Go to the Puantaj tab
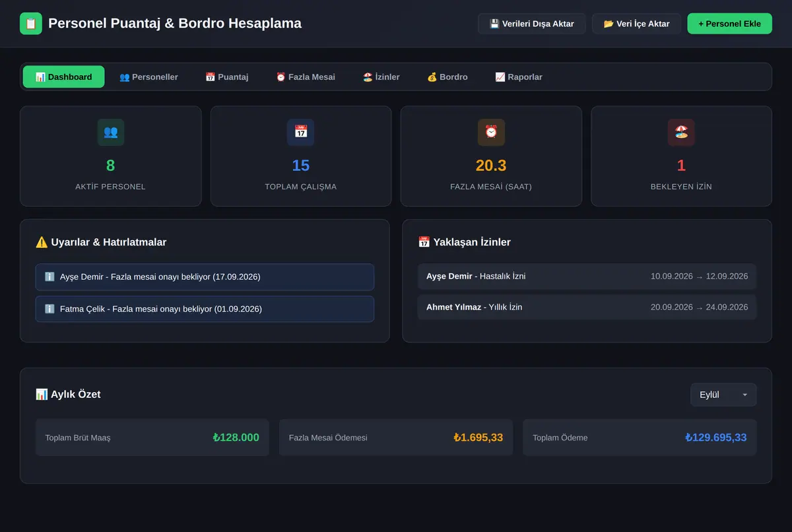Screen dimensions: 792x532 226,77
